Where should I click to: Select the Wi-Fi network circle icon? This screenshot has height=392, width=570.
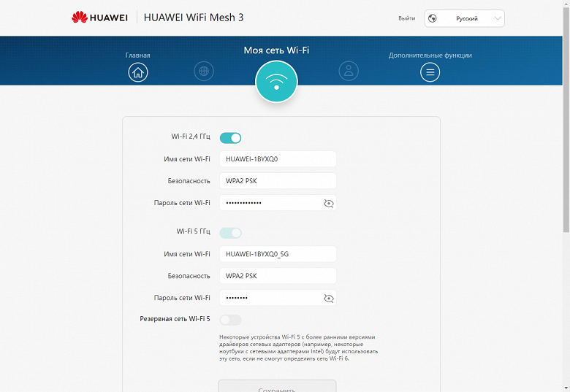[x=277, y=81]
